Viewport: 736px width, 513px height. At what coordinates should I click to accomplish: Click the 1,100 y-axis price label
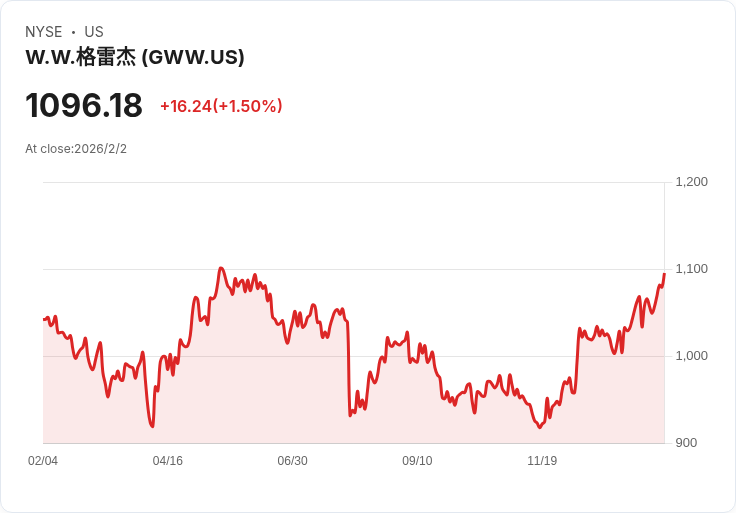pos(691,269)
